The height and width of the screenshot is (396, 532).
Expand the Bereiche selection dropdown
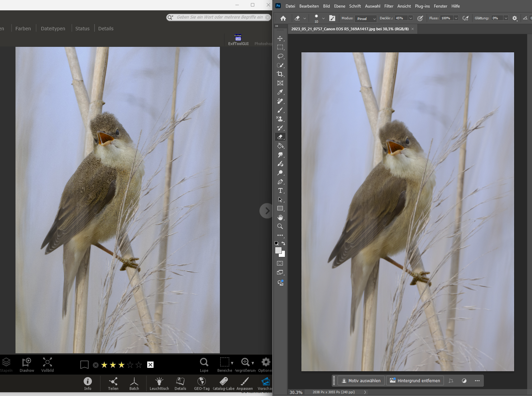coord(232,363)
